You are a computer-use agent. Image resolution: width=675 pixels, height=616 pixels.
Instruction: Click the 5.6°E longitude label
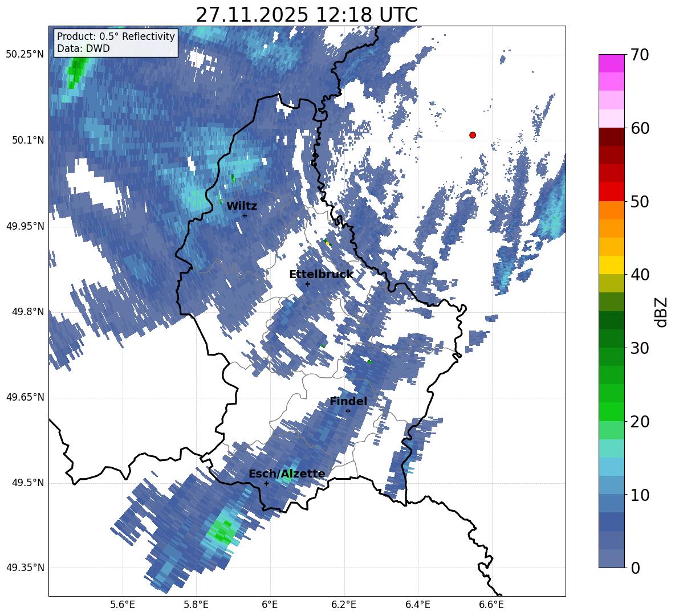point(123,605)
